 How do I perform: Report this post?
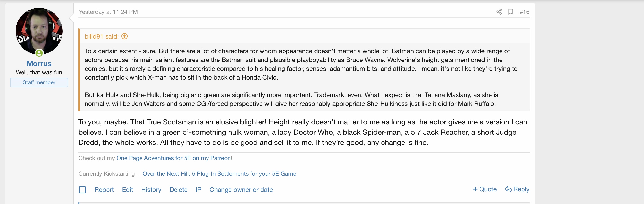coord(104,190)
